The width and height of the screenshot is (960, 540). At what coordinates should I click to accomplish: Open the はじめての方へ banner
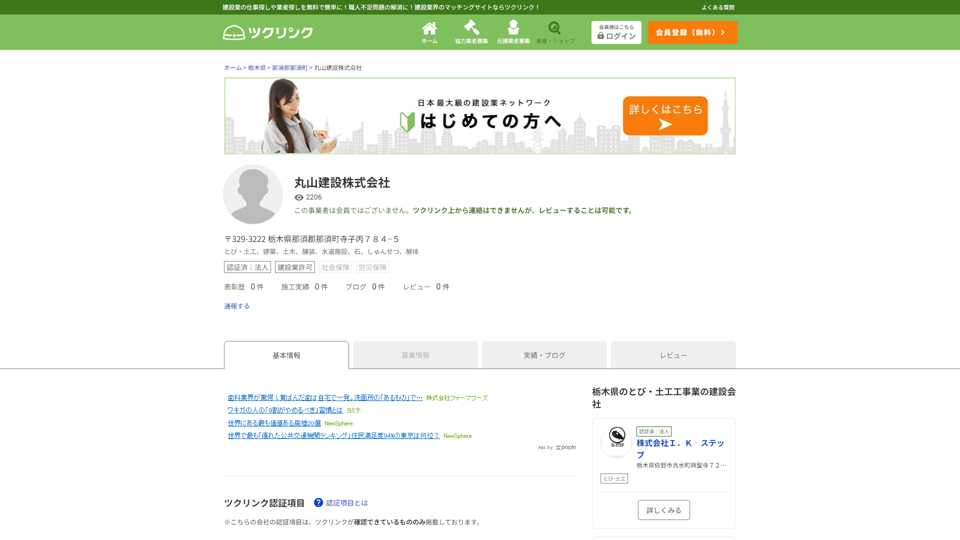(x=480, y=116)
